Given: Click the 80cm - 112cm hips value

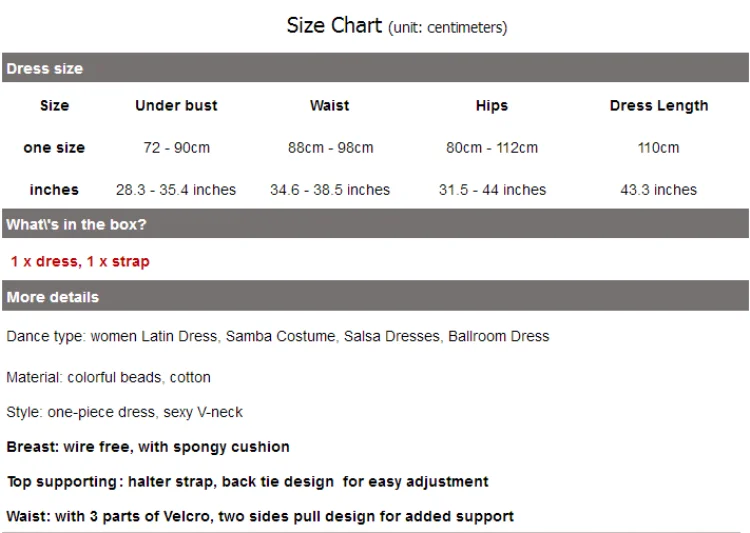Looking at the screenshot, I should [491, 148].
